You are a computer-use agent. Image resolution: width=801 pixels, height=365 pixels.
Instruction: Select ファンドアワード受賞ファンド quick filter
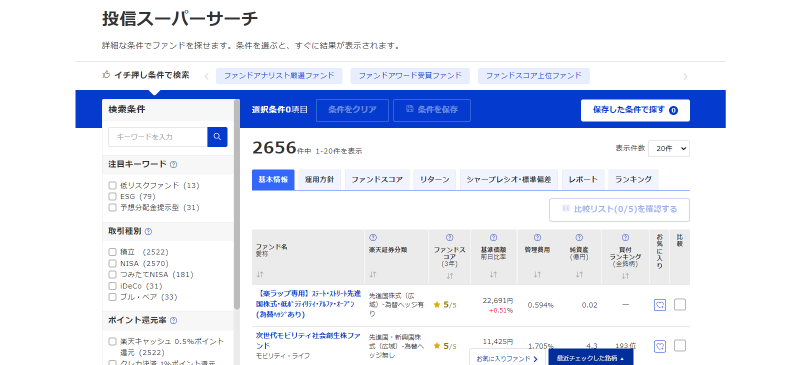410,76
